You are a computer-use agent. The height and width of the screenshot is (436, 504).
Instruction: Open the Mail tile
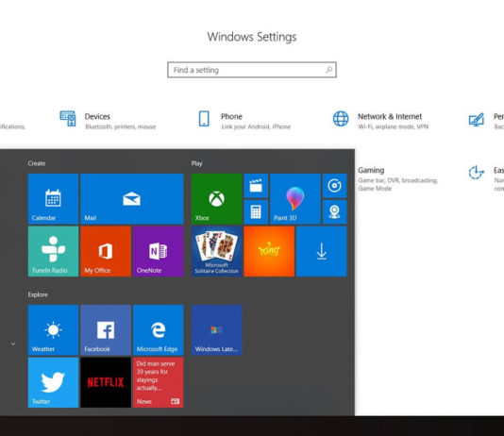[x=132, y=198]
